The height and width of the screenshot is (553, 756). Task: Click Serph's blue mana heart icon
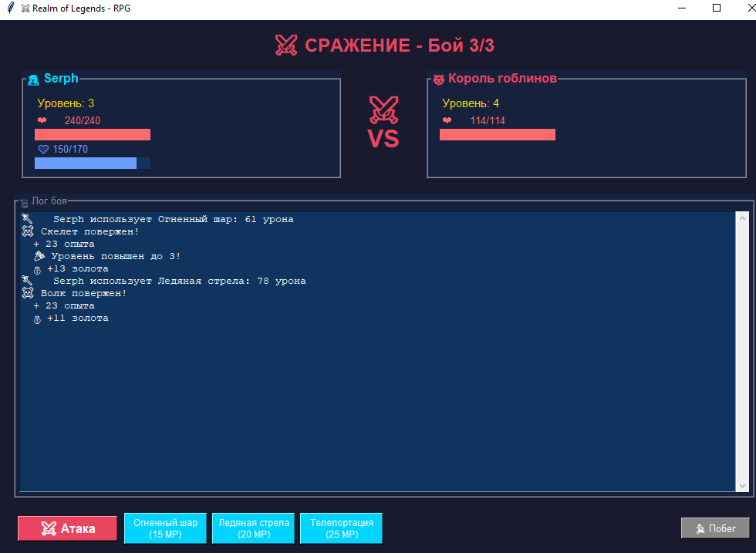43,149
